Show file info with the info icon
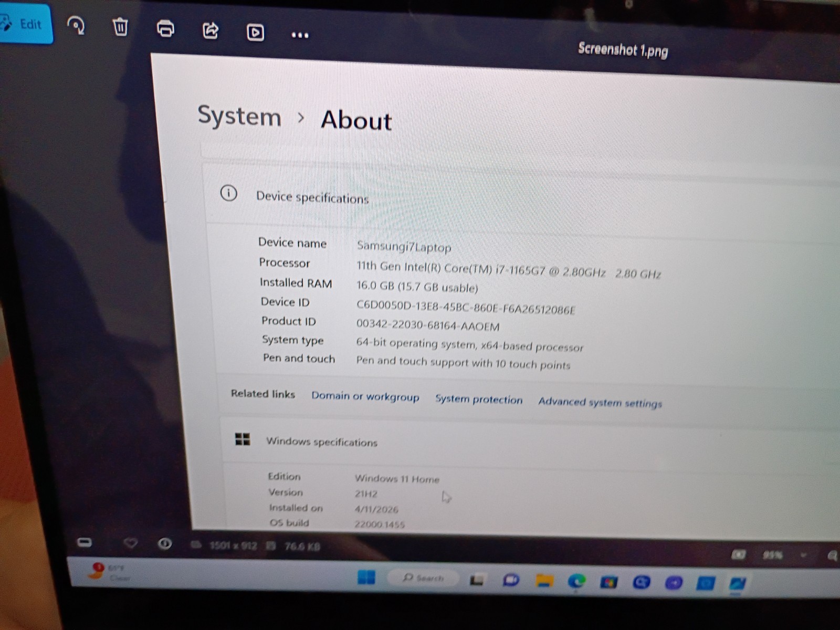This screenshot has width=840, height=630. click(165, 544)
